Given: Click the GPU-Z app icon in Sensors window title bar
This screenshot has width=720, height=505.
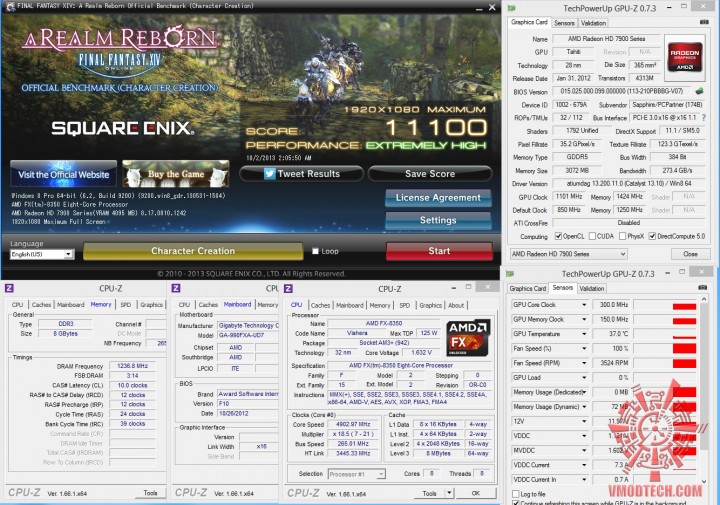Looking at the screenshot, I should 510,274.
